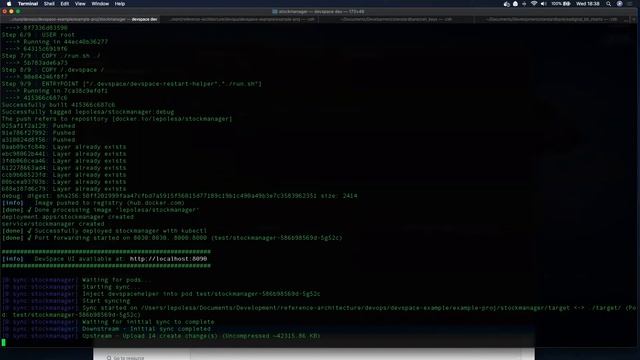Screen dimensions: 640x360
Task: Open the Edit menu
Action: click(64, 4)
